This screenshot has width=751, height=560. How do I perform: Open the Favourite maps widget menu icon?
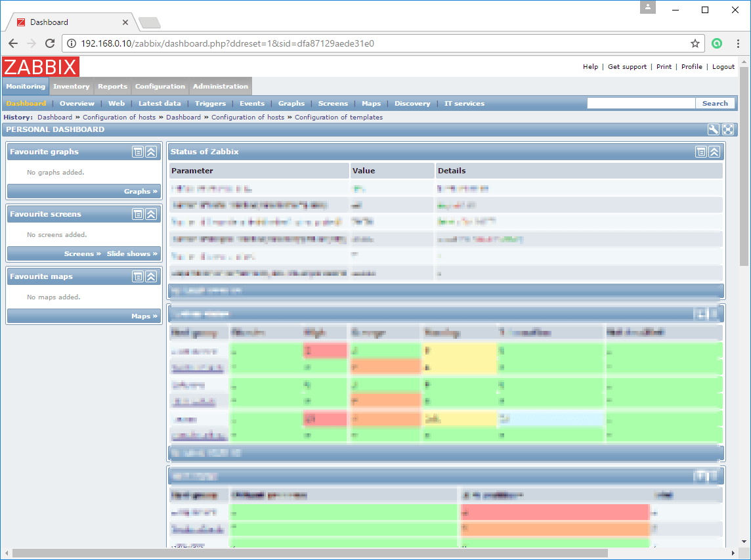point(137,276)
